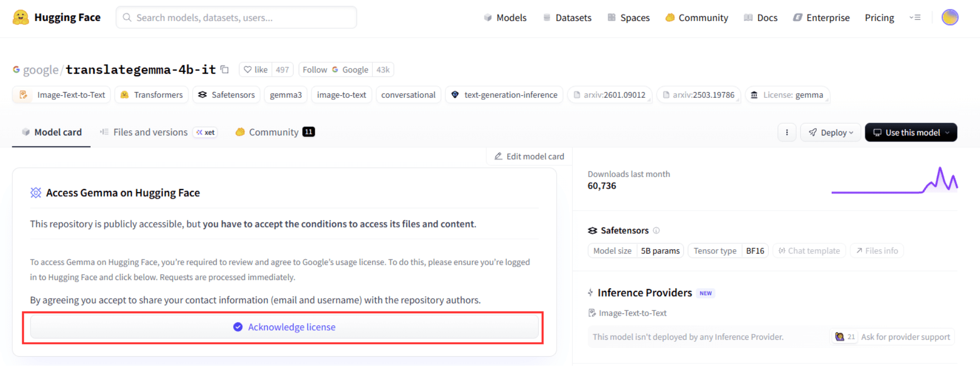Image resolution: width=980 pixels, height=366 pixels.
Task: Open the Deploy dropdown
Action: (830, 132)
